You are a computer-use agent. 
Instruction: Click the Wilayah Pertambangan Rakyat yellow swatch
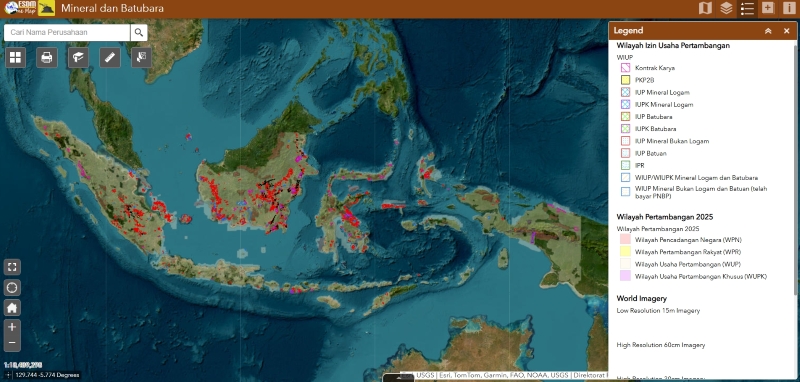[626, 252]
